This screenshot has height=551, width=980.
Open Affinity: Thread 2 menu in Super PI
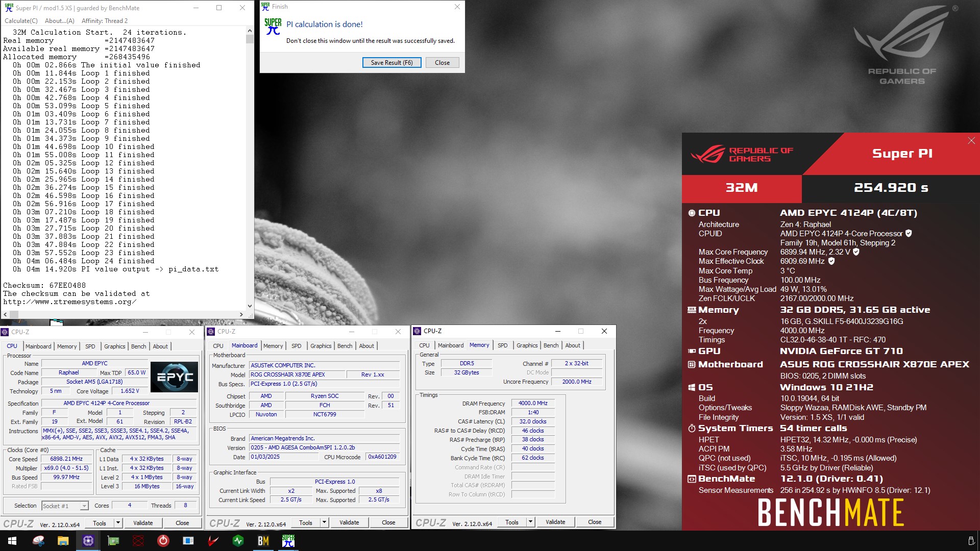click(x=105, y=21)
